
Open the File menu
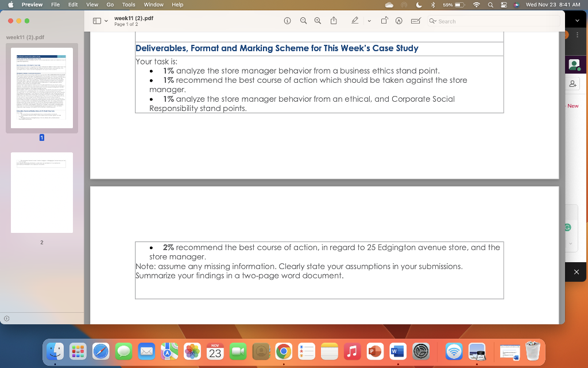(x=55, y=5)
